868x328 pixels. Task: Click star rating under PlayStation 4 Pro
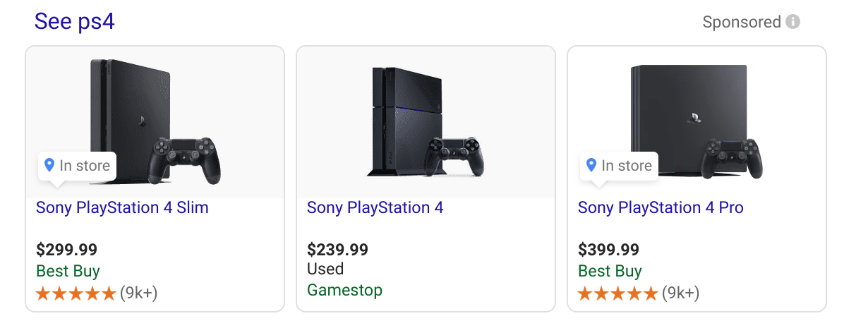(x=617, y=293)
